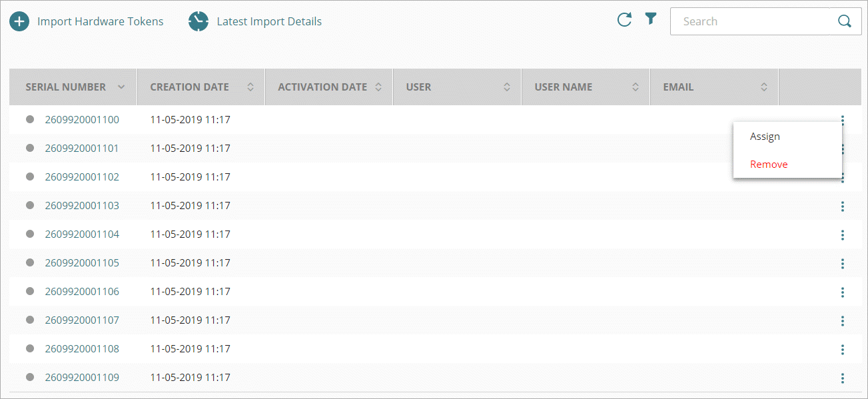Select Remove in the context menu
The width and height of the screenshot is (868, 399).
pos(769,165)
